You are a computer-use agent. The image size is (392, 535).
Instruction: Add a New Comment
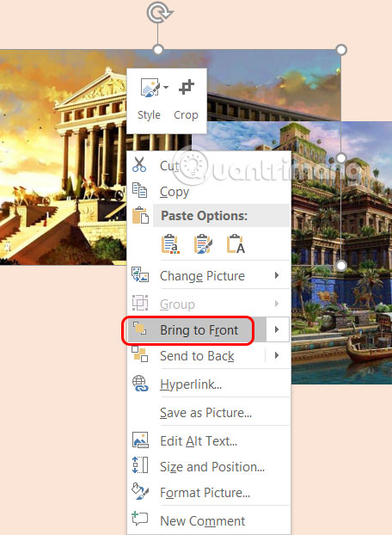(203, 521)
